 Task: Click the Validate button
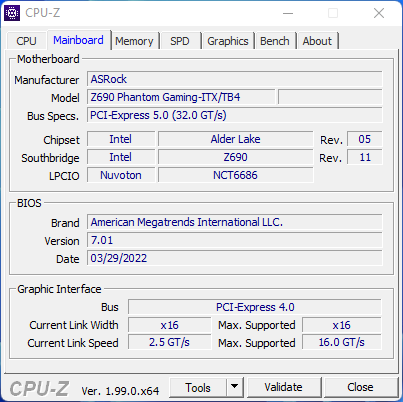click(284, 387)
